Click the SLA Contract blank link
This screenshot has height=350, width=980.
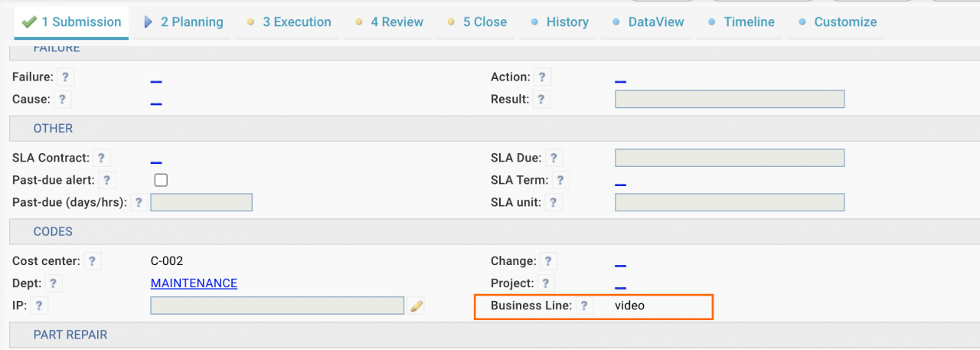(x=156, y=159)
